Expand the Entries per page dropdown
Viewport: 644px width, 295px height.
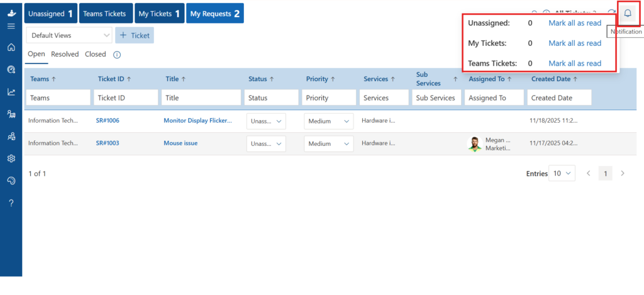tap(562, 173)
